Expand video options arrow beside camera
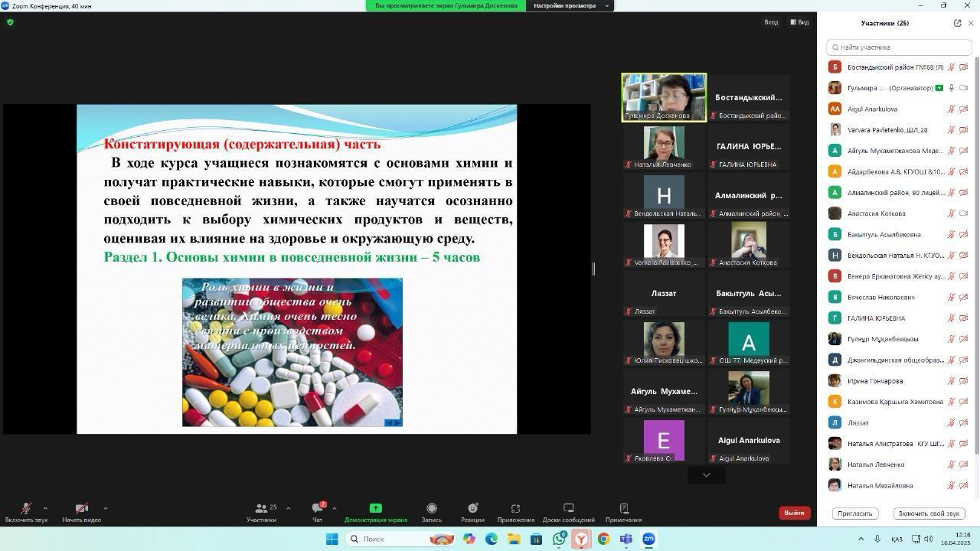Image resolution: width=980 pixels, height=551 pixels. 105,508
